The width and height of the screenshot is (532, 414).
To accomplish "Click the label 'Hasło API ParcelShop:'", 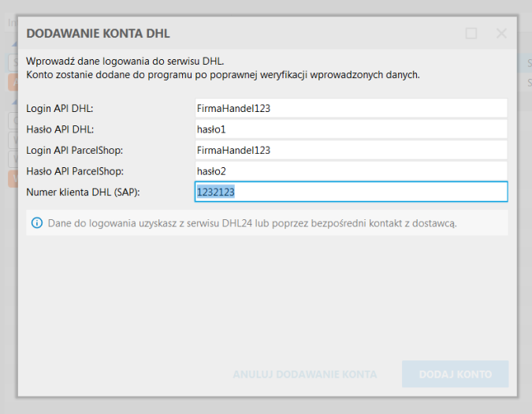I will [x=75, y=171].
